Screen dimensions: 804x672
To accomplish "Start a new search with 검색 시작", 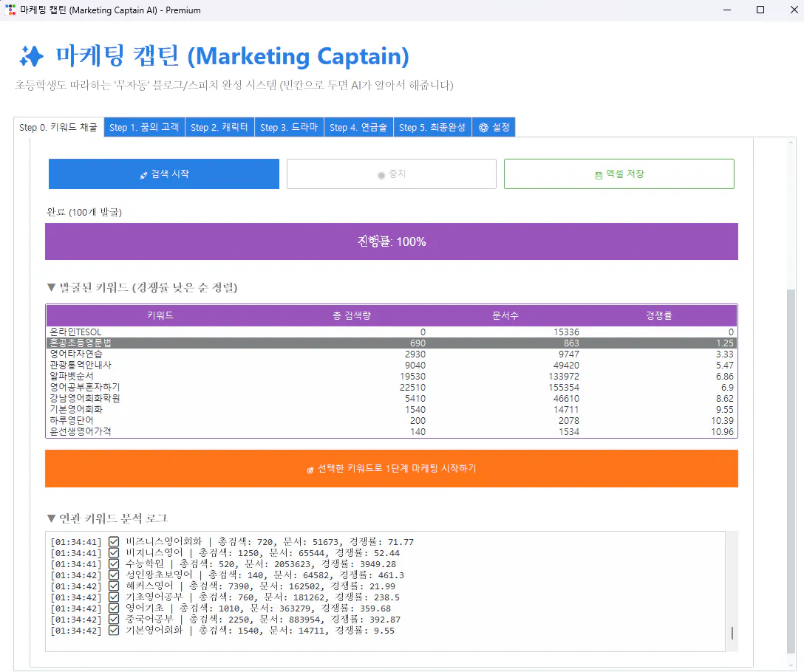I will click(163, 174).
